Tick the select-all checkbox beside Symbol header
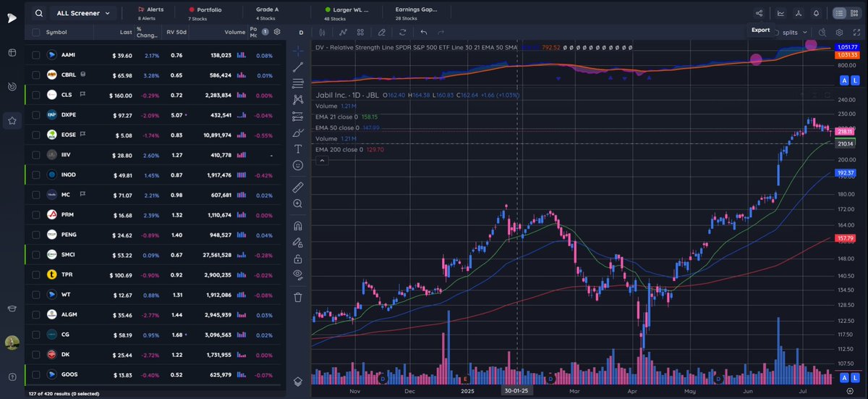 pos(35,32)
